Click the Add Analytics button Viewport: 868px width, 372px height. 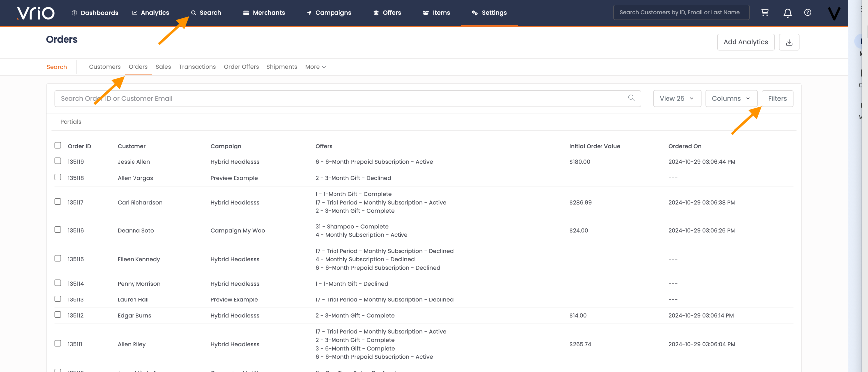coord(745,42)
